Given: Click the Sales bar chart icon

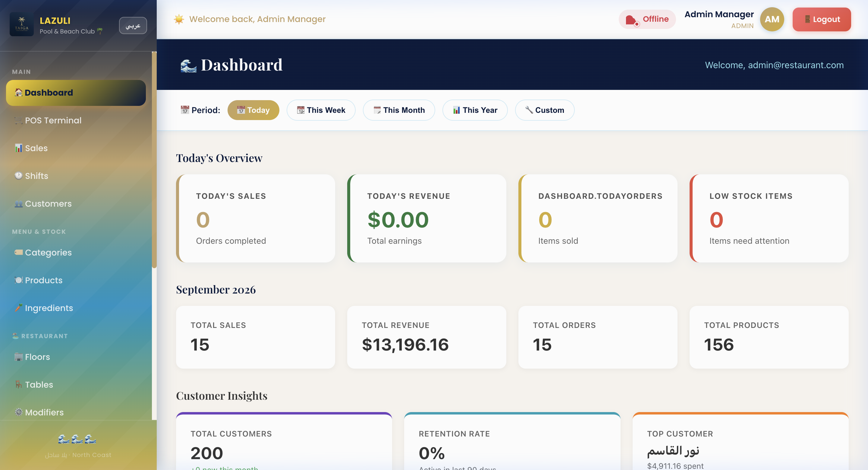Looking at the screenshot, I should pos(18,148).
